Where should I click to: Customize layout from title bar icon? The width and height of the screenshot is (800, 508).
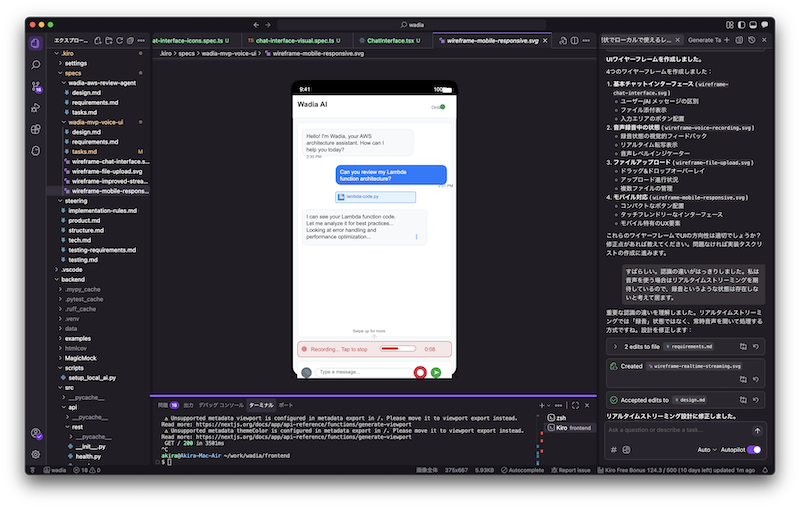click(x=730, y=24)
